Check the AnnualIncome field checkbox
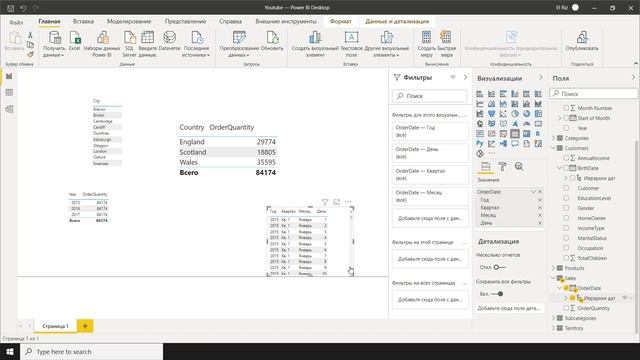 pos(566,158)
